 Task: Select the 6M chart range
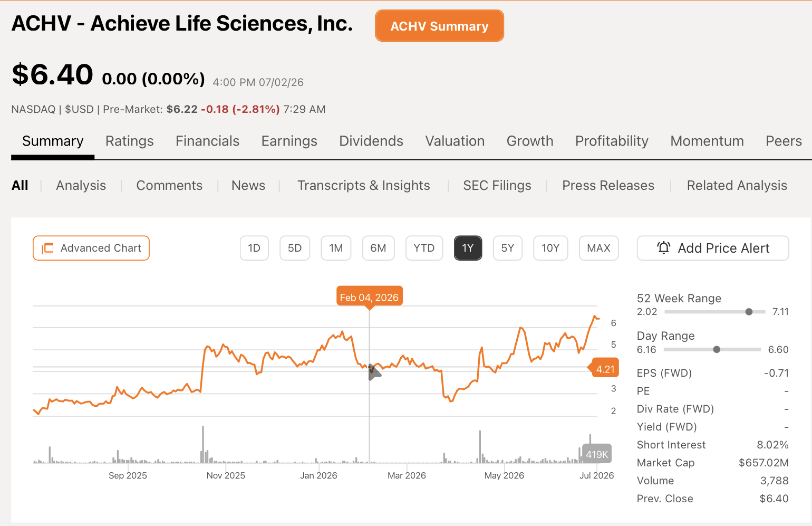[x=378, y=248]
